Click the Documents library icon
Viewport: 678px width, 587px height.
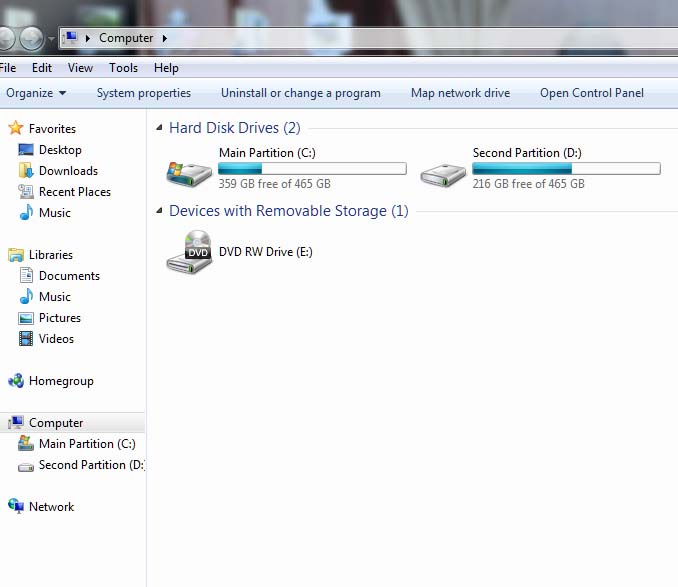click(x=26, y=275)
